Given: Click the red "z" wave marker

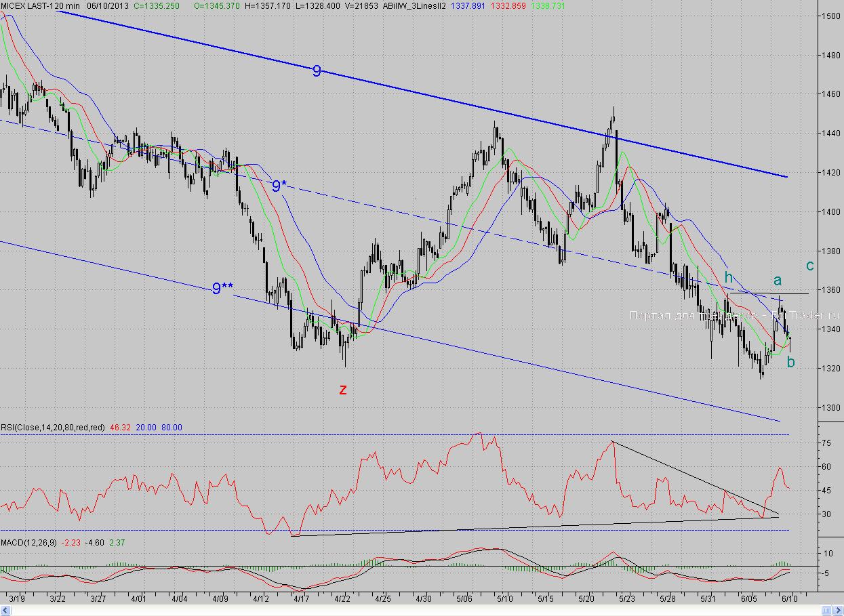Looking at the screenshot, I should pyautogui.click(x=343, y=389).
